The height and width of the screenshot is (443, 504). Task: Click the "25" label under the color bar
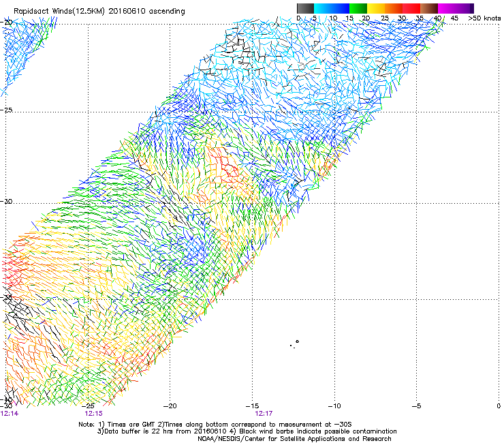385,18
